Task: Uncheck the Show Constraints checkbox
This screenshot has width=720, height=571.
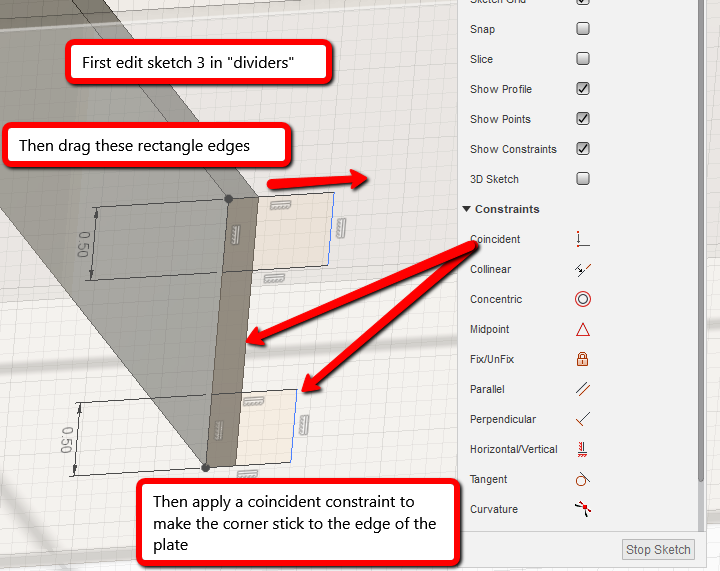Action: pos(583,149)
